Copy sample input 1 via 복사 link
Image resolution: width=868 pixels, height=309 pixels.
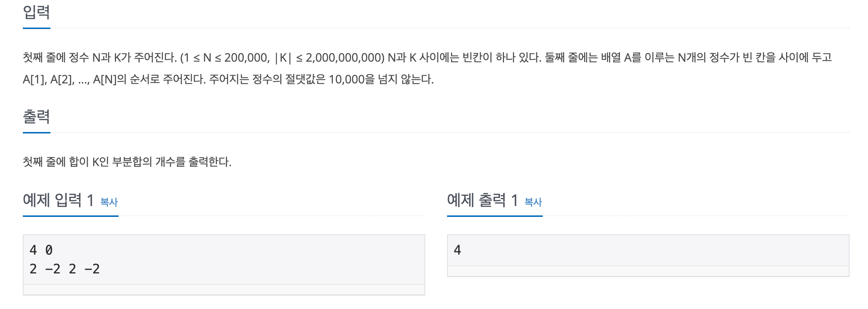coord(109,202)
